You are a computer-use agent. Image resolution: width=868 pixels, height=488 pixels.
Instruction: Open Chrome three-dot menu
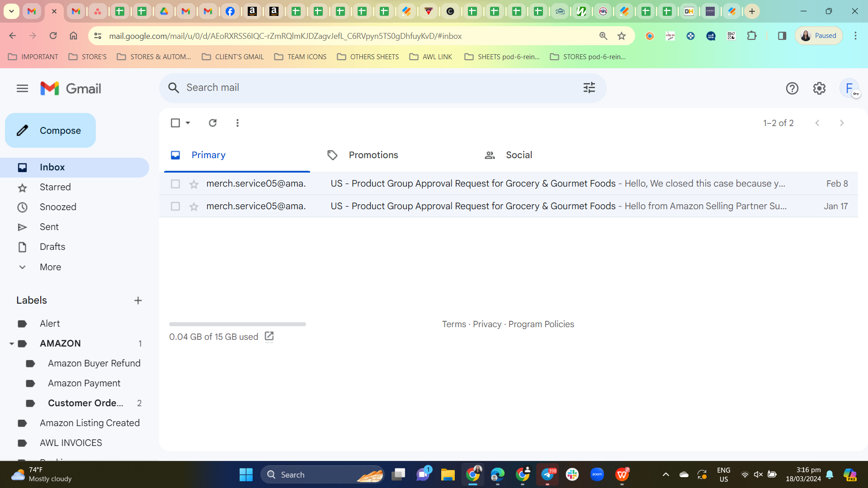[x=855, y=36]
